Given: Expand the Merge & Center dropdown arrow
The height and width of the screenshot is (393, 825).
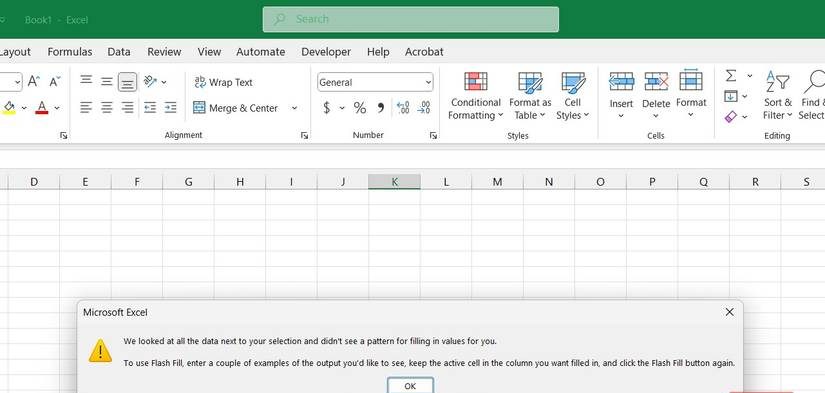Looking at the screenshot, I should coord(294,108).
